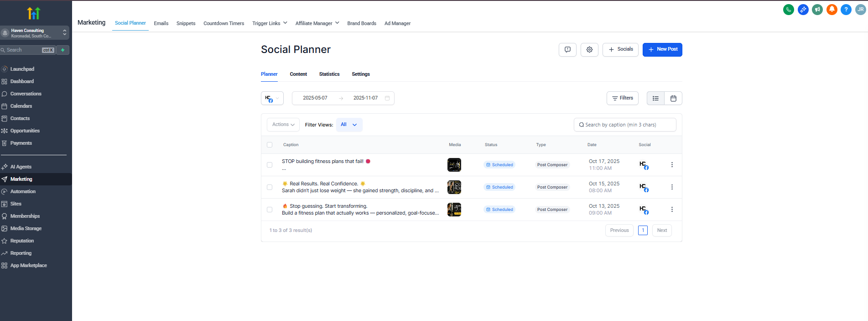
Task: Switch to the Statistics tab
Action: pyautogui.click(x=329, y=74)
